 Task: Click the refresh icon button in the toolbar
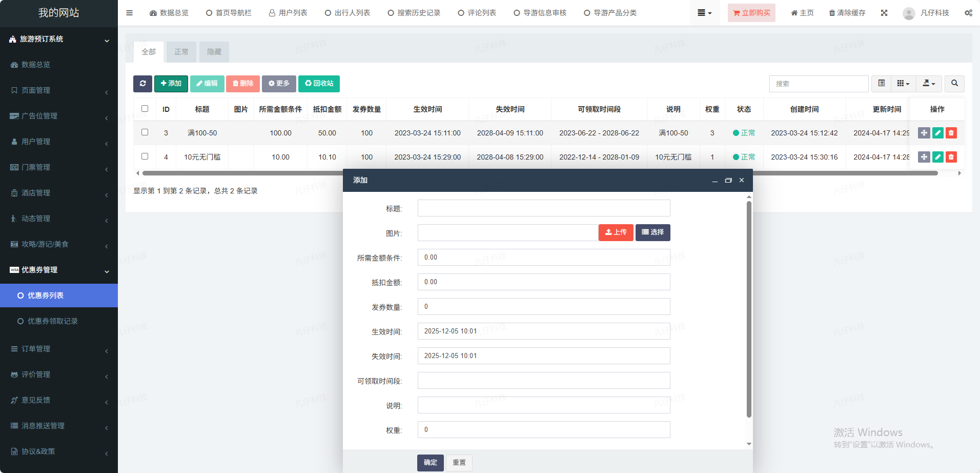(142, 84)
